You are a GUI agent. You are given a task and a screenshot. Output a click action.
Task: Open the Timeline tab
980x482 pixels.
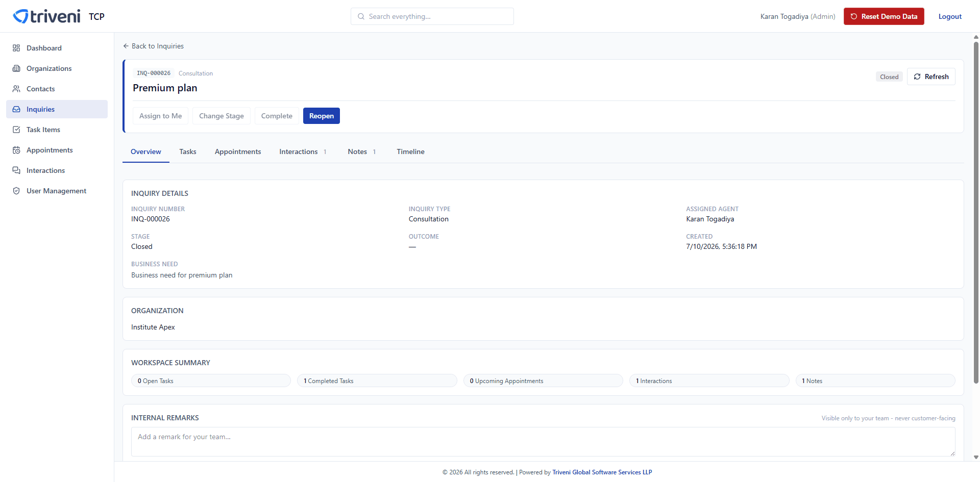410,151
